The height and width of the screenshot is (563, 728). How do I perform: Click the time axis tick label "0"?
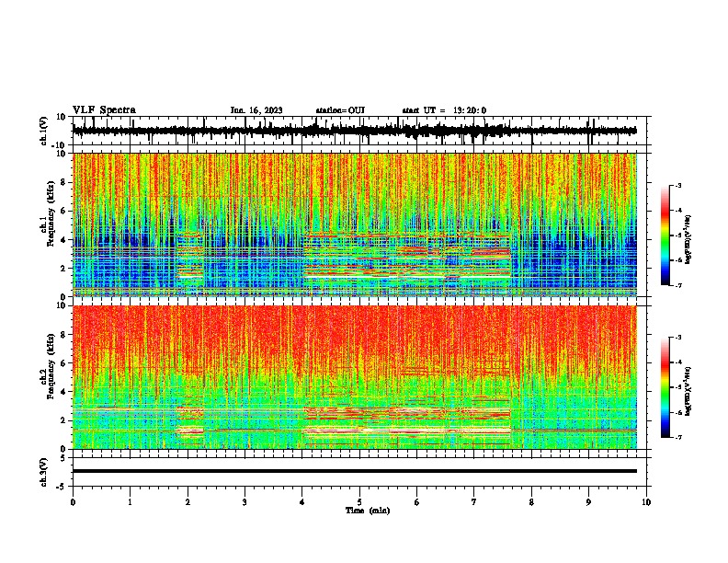click(73, 502)
